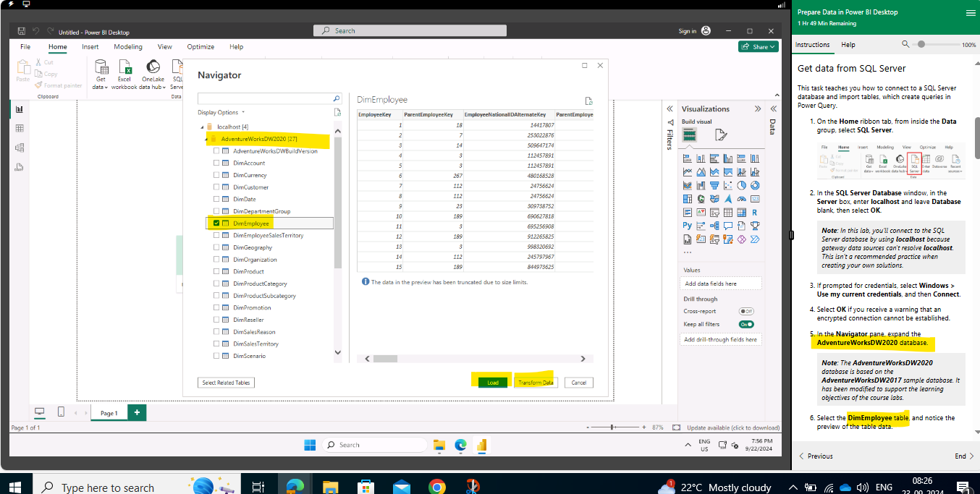Open the Insert ribbon tab
Viewport: 980px width, 494px height.
coord(90,46)
